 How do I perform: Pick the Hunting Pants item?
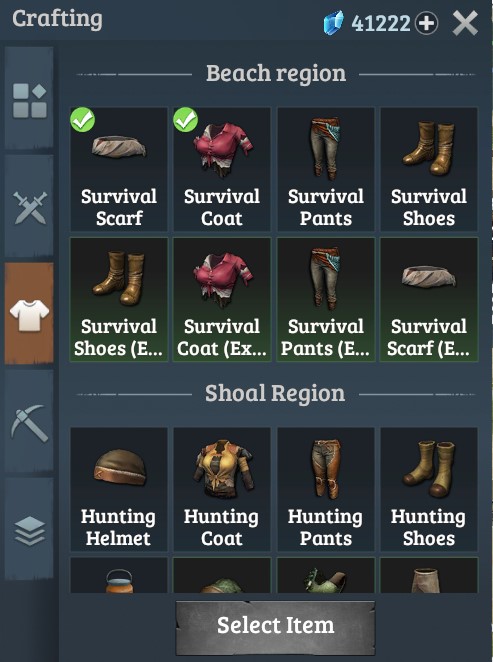[x=325, y=489]
